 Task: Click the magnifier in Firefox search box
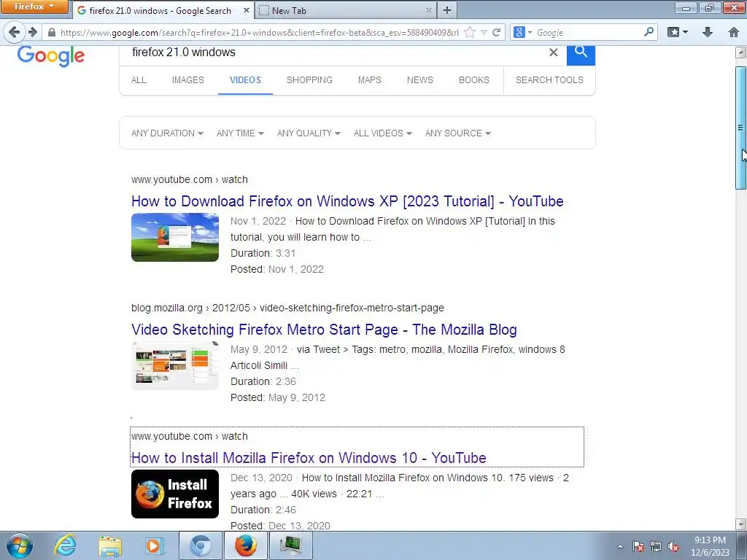coord(649,32)
